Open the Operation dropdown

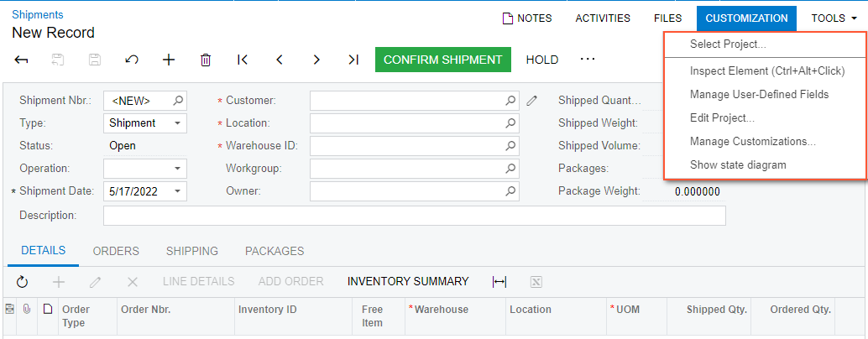click(178, 169)
